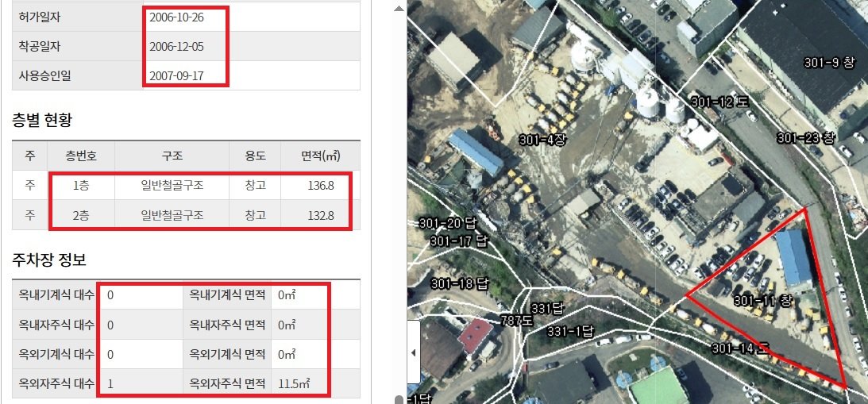Click the 787도 road label on map
The image size is (868, 404).
tap(516, 321)
